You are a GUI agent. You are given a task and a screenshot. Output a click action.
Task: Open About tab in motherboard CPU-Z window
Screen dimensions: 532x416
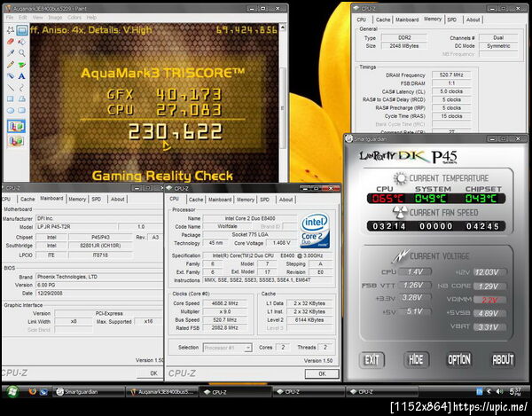[x=117, y=200]
